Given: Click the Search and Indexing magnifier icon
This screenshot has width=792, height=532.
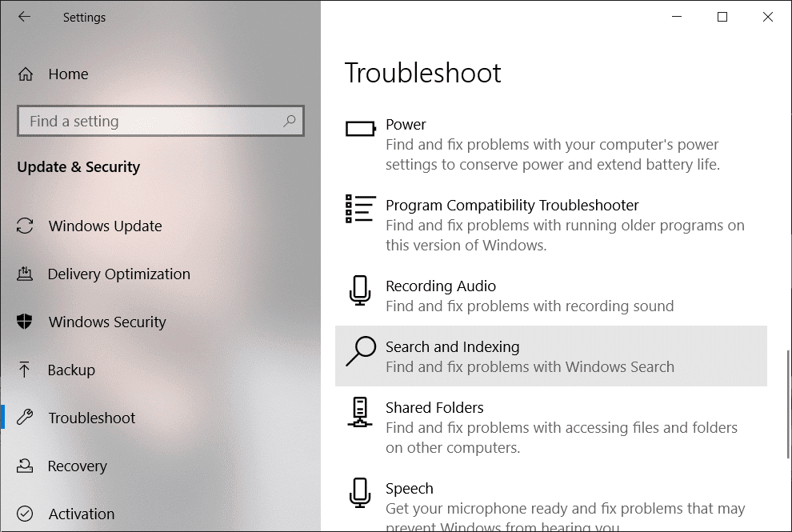Looking at the screenshot, I should pyautogui.click(x=360, y=351).
